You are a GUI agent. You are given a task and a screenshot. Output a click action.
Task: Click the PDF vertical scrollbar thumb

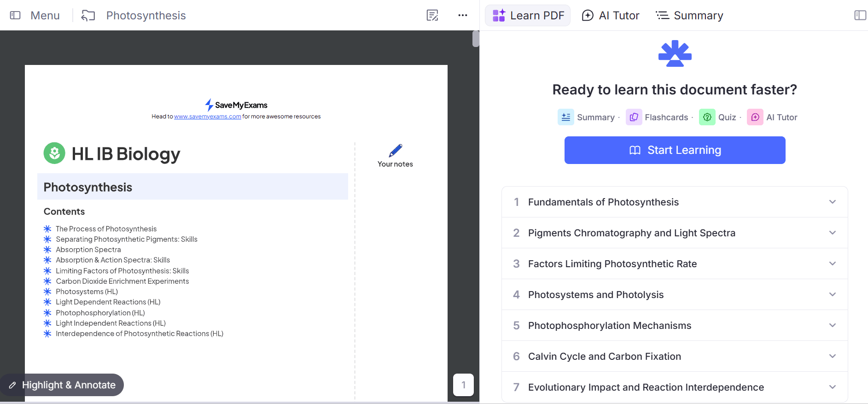point(476,39)
